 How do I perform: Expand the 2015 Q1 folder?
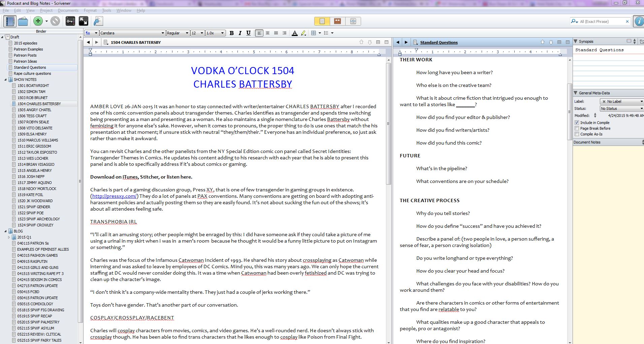pyautogui.click(x=9, y=238)
